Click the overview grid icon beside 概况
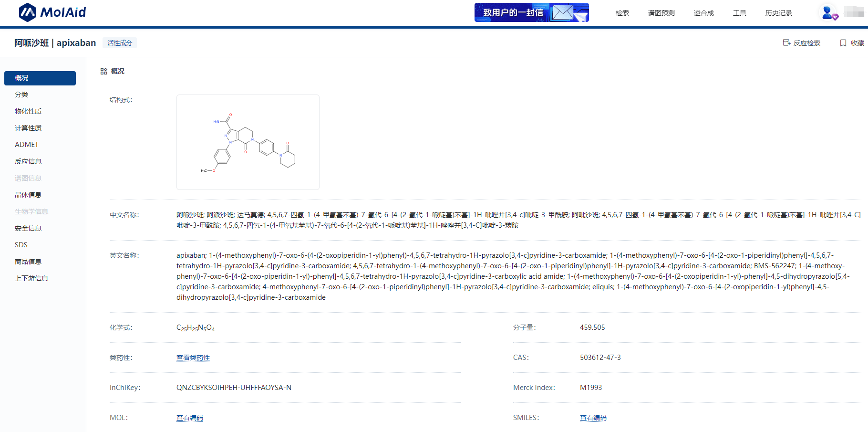This screenshot has width=868, height=432. [103, 71]
